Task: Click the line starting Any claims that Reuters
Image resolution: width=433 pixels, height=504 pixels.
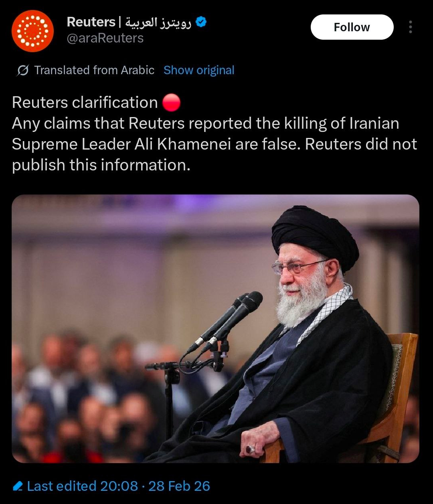Action: click(206, 123)
